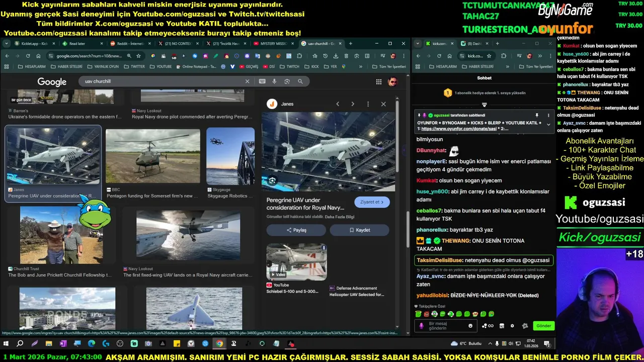Focus the 'uav churchill' search field
This screenshot has width=644, height=362.
pos(161,81)
